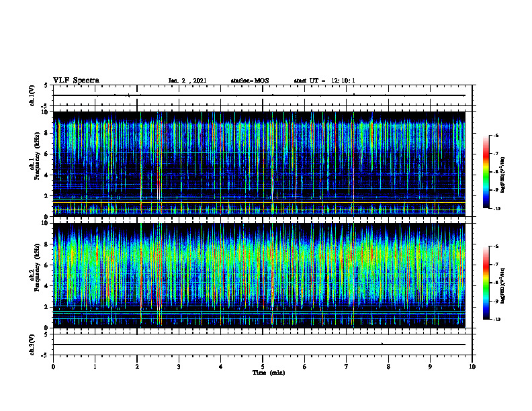
Task: Pick the ch.2 spectrogram color bar
Action: pos(486,283)
